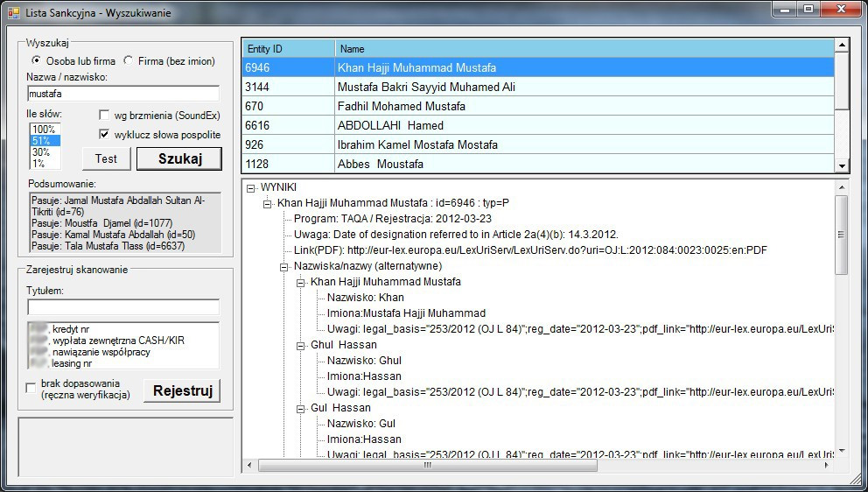Collapse the 'Gul Hassan' tree node
Image resolution: width=868 pixels, height=492 pixels.
coord(302,408)
